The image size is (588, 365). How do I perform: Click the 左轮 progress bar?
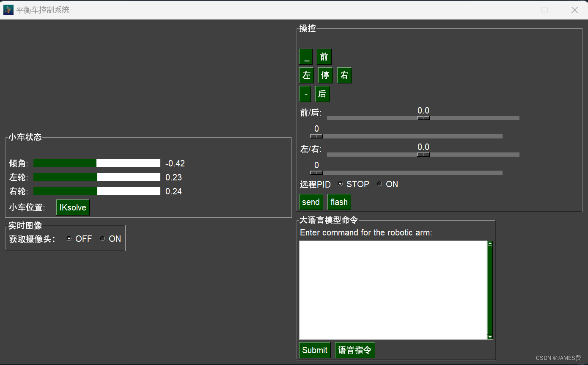tap(97, 177)
